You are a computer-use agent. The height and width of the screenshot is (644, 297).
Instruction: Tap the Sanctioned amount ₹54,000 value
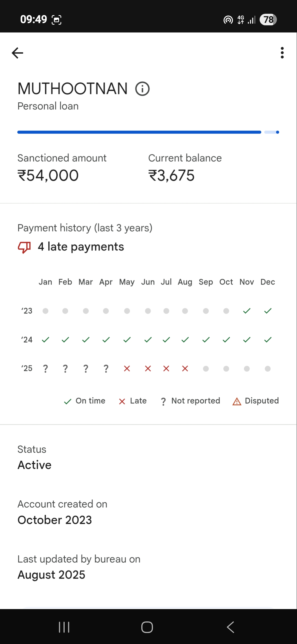tap(48, 176)
